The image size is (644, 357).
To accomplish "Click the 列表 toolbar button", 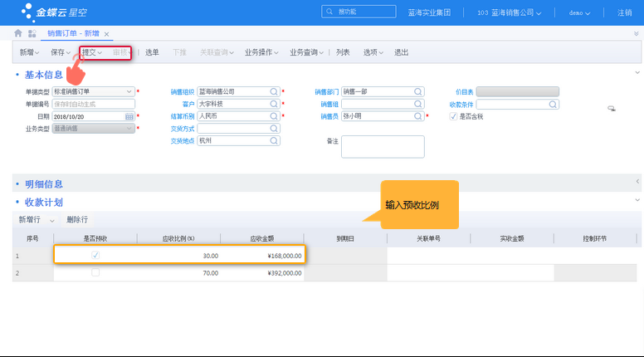I will tap(343, 52).
